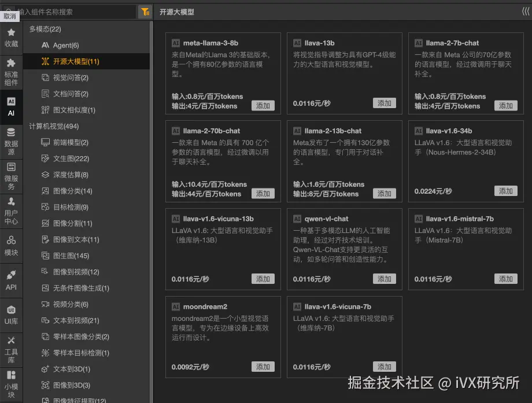The width and height of the screenshot is (532, 403).
Task: Add the llama-2-7b-chat model
Action: click(x=506, y=105)
